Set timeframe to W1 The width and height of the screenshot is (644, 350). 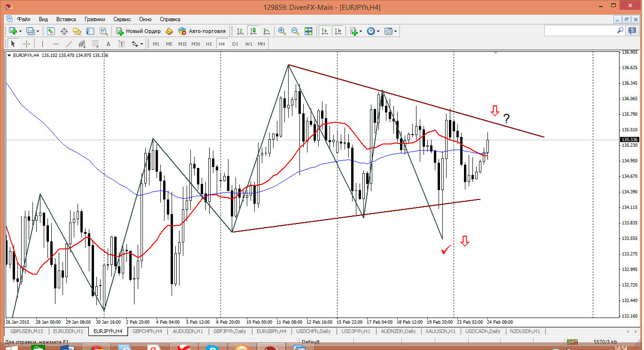tap(248, 44)
